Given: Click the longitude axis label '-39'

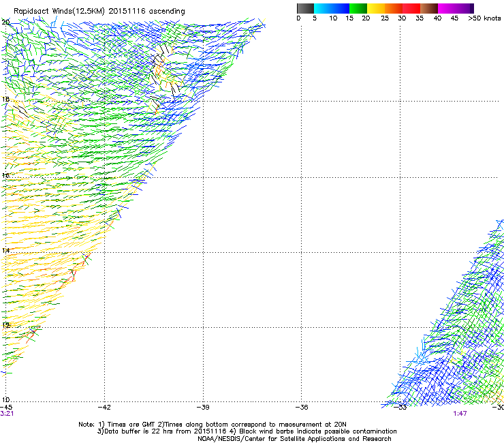Looking at the screenshot, I should tap(203, 408).
